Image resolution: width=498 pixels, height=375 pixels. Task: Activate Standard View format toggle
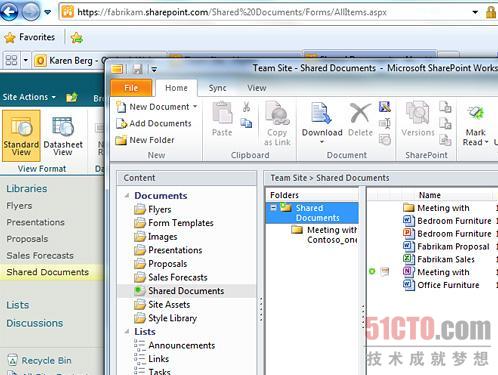point(21,136)
